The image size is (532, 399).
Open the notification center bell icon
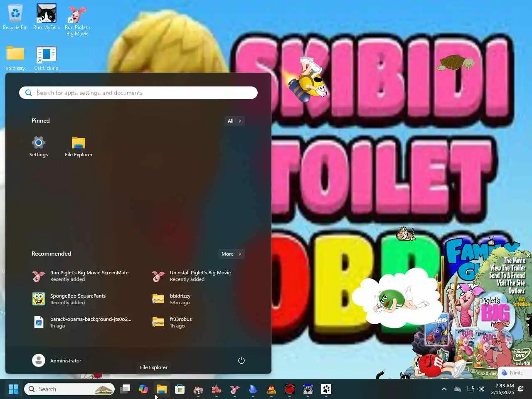click(x=520, y=389)
